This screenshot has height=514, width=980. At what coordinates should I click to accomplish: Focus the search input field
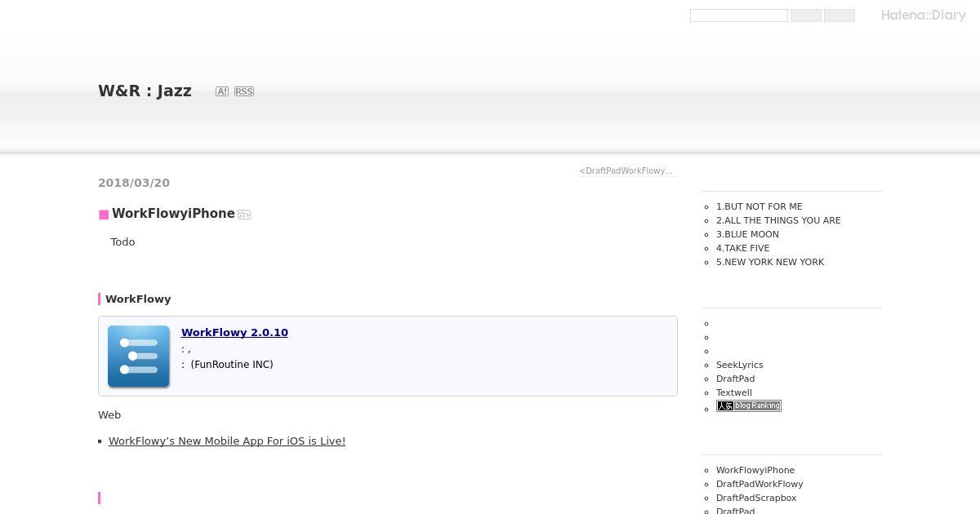click(739, 16)
